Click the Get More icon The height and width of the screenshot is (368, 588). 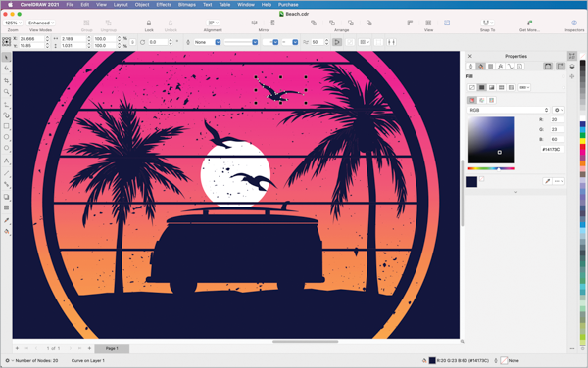click(x=529, y=23)
